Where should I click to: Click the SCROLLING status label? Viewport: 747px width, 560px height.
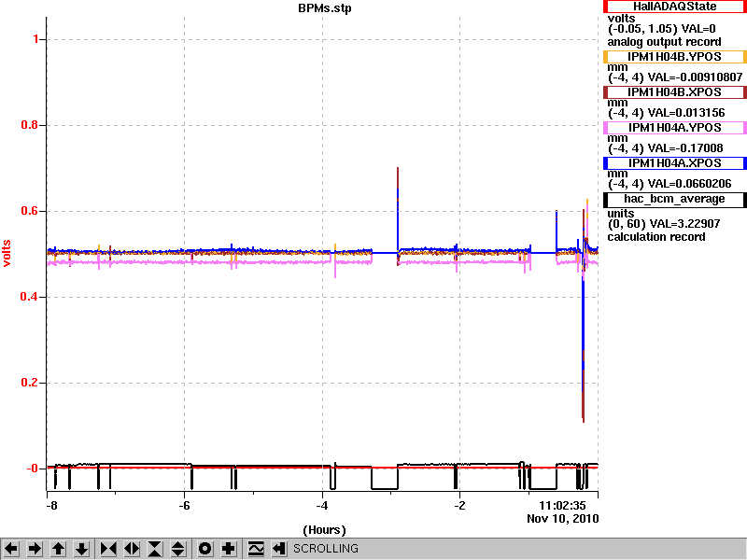pos(326,549)
